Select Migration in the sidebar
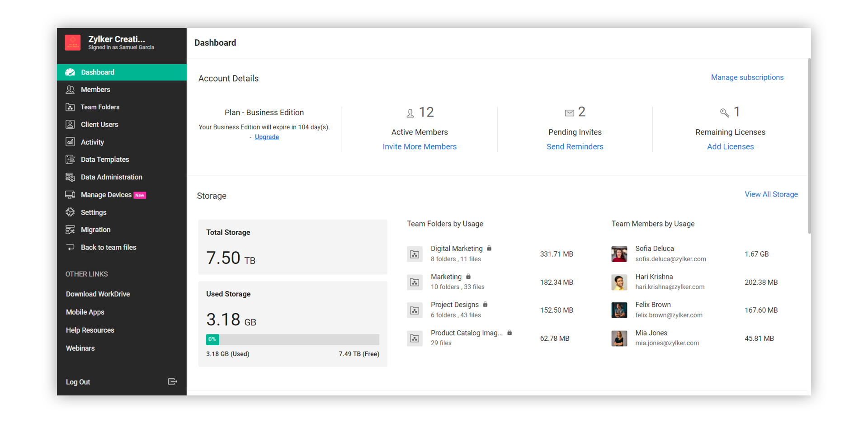This screenshot has width=868, height=423. tap(95, 230)
